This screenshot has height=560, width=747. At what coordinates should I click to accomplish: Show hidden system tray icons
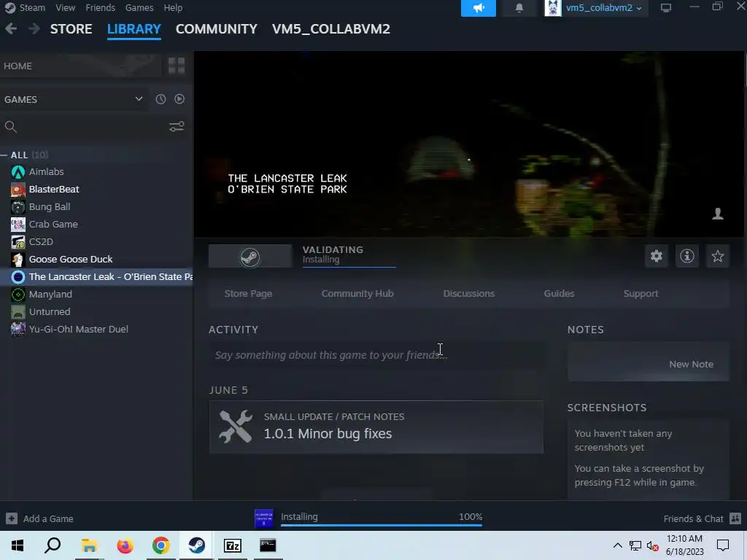click(x=617, y=545)
